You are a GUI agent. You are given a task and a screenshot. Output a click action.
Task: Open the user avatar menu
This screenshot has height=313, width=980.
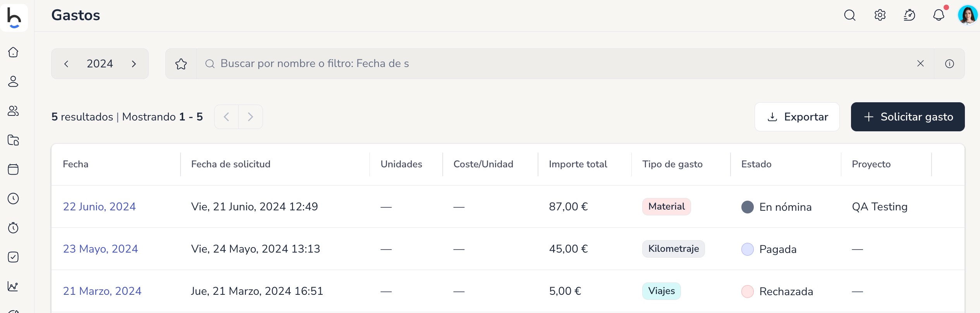tap(968, 15)
